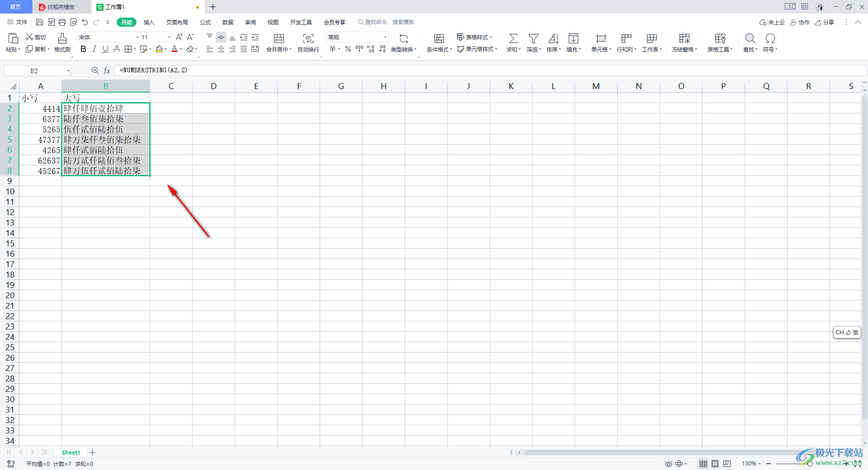Toggle Underline formatting
This screenshot has height=470, width=868.
click(105, 49)
